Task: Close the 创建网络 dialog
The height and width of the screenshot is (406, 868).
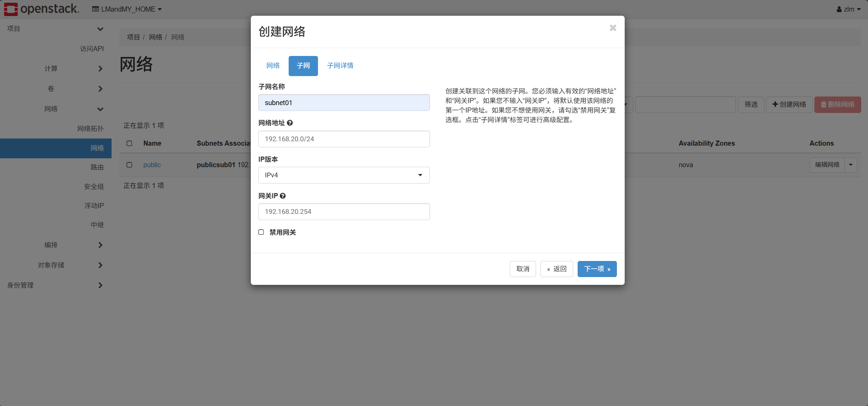Action: click(x=613, y=28)
